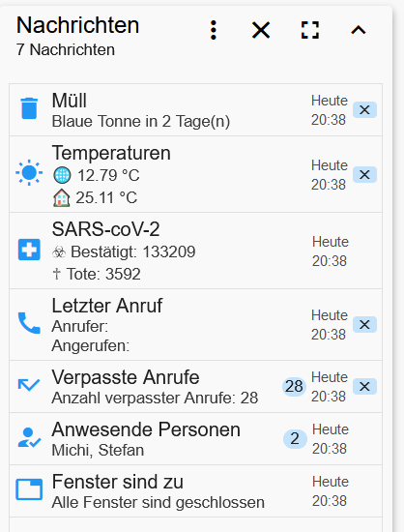
Task: Toggle fullscreen view of Nachrichten card
Action: 310,30
